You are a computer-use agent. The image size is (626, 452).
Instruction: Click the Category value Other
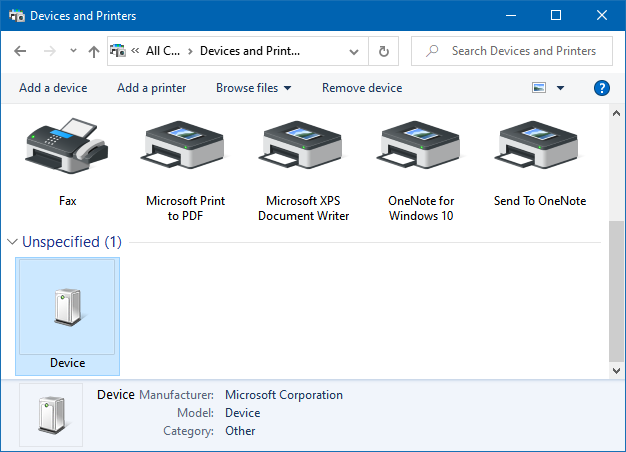tap(240, 431)
